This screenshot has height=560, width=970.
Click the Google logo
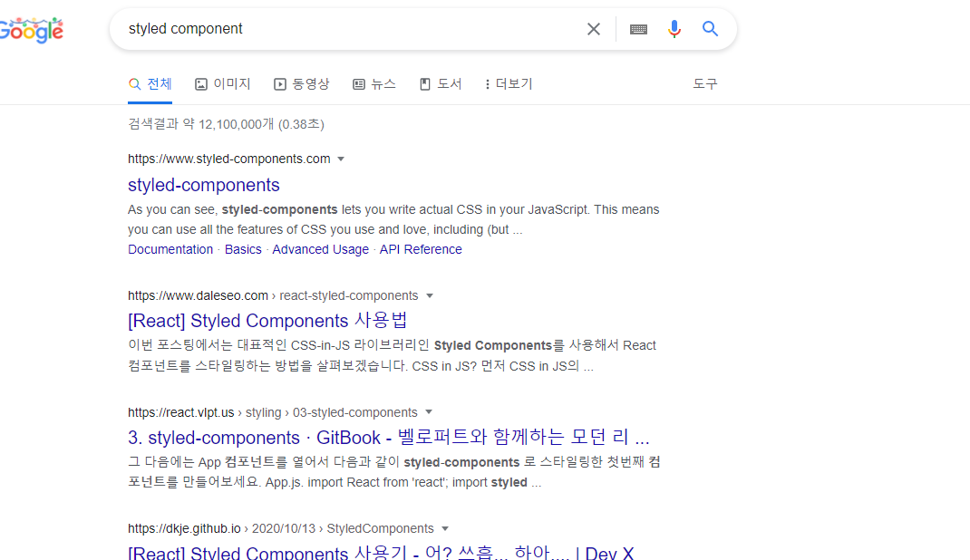(x=31, y=29)
